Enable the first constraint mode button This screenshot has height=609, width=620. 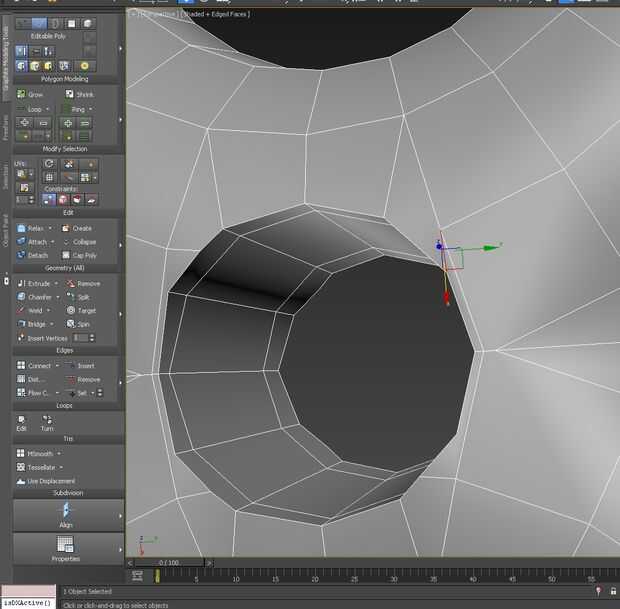click(50, 200)
